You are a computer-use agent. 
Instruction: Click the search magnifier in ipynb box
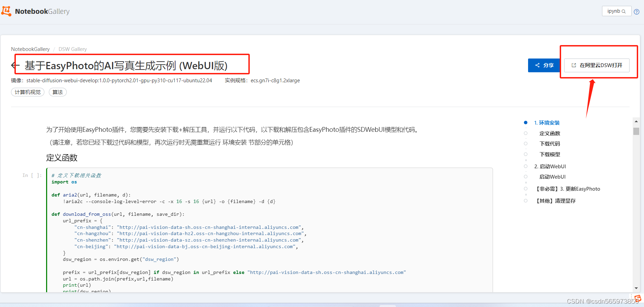tap(623, 11)
